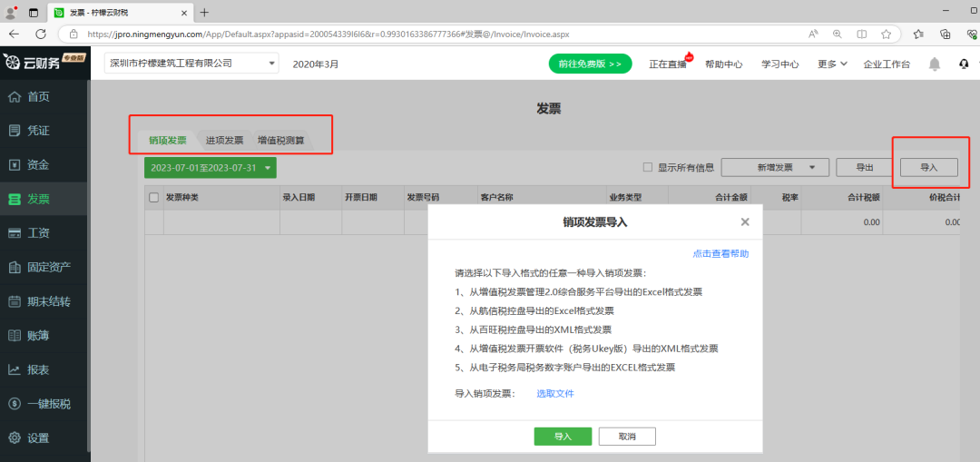Switch to the 销项发票 tab
980x462 pixels.
click(168, 140)
